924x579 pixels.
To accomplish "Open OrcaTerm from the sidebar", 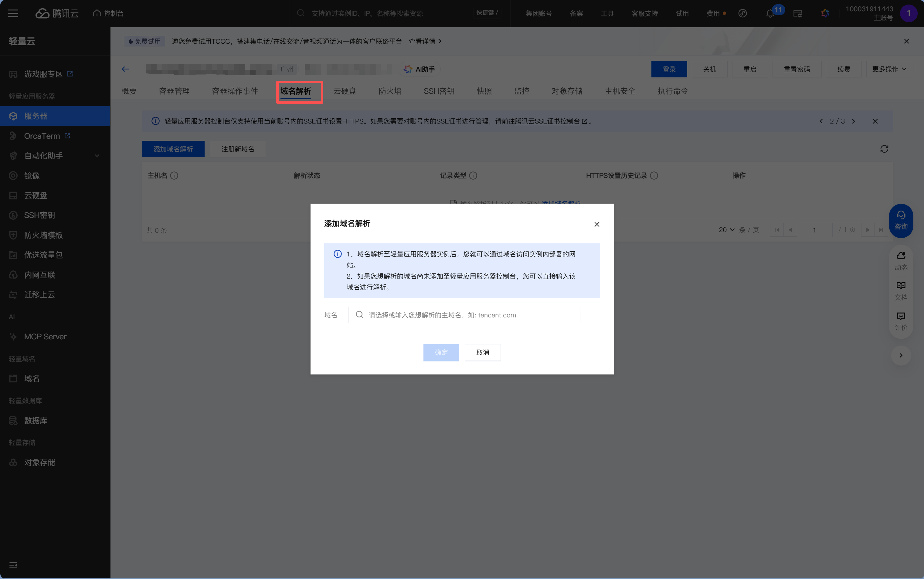I will [x=42, y=136].
